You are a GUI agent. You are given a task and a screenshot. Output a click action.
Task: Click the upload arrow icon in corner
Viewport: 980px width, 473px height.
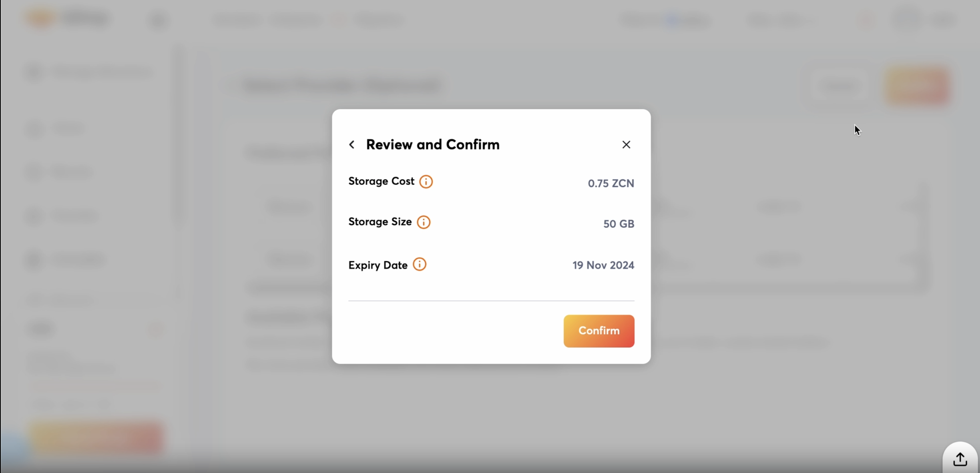[960, 459]
